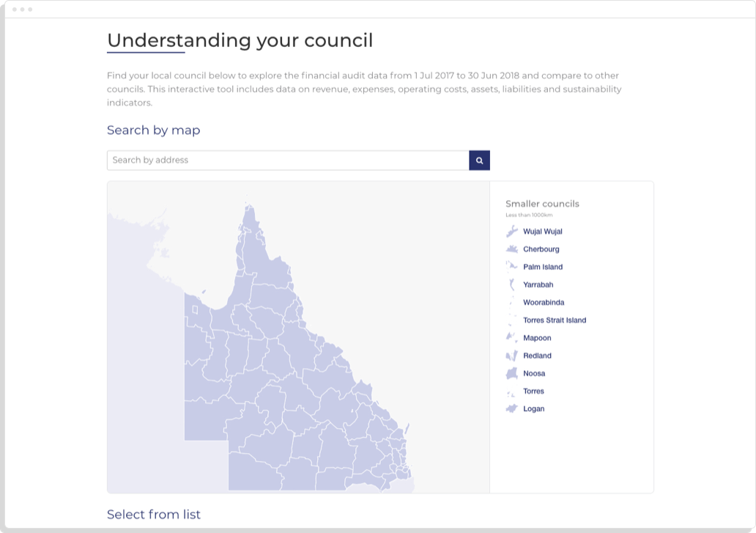Viewport: 756px width, 533px height.
Task: Click the Yarrabah council shape icon
Action: 511,284
